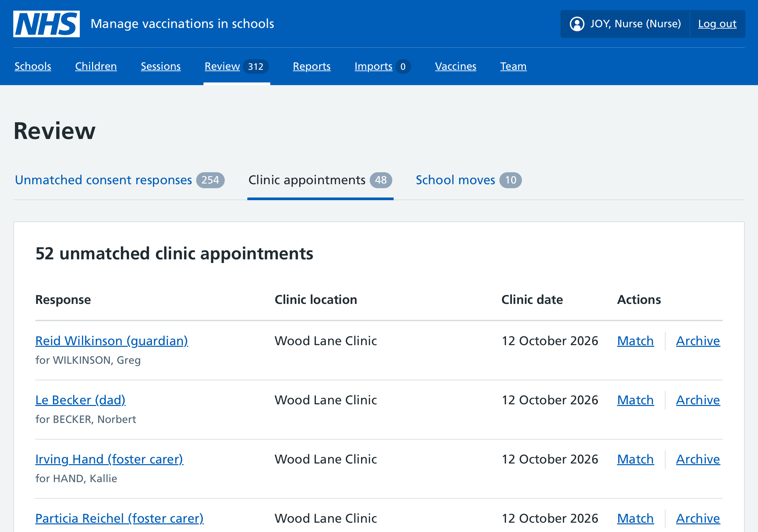758x532 pixels.
Task: Match the Irving Hand appointment
Action: (x=635, y=459)
